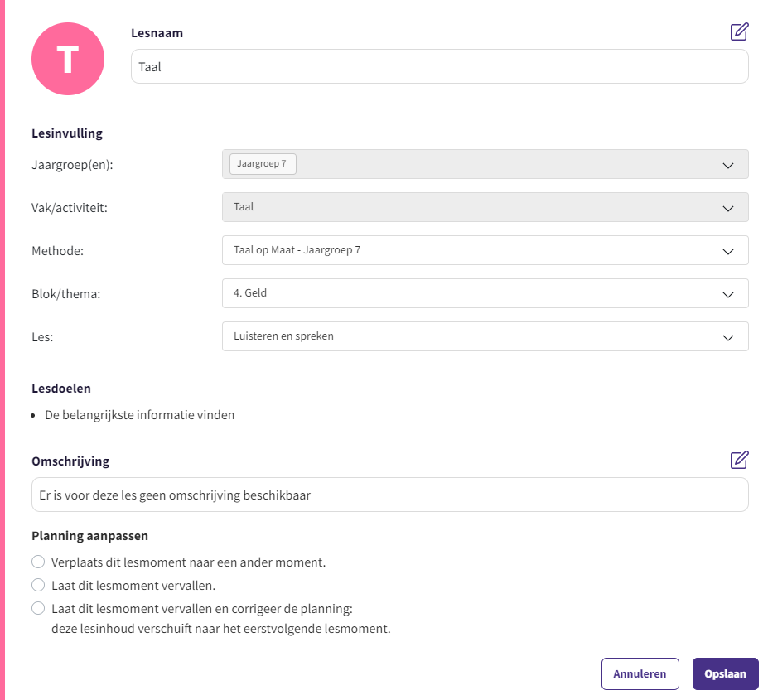The height and width of the screenshot is (700, 768).
Task: Click the 'Taal op Maat - Jaargroep 7' value
Action: pos(297,250)
